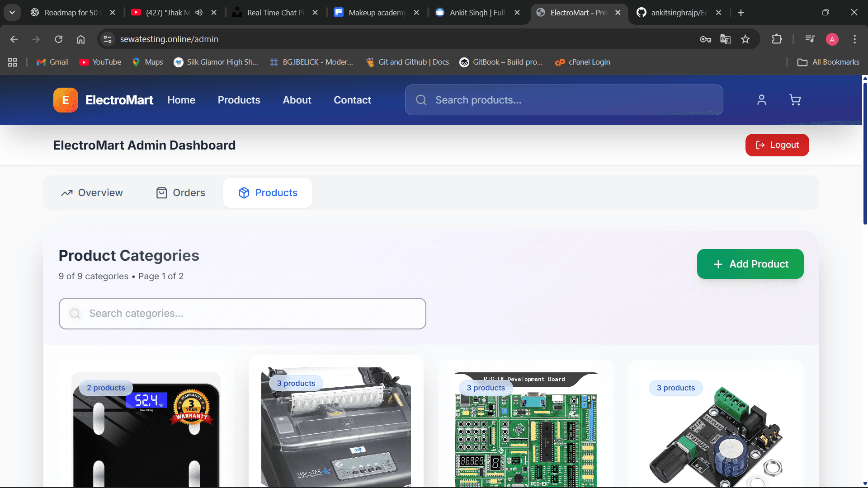Open the password manager key icon
Image resolution: width=868 pixels, height=488 pixels.
tap(705, 39)
